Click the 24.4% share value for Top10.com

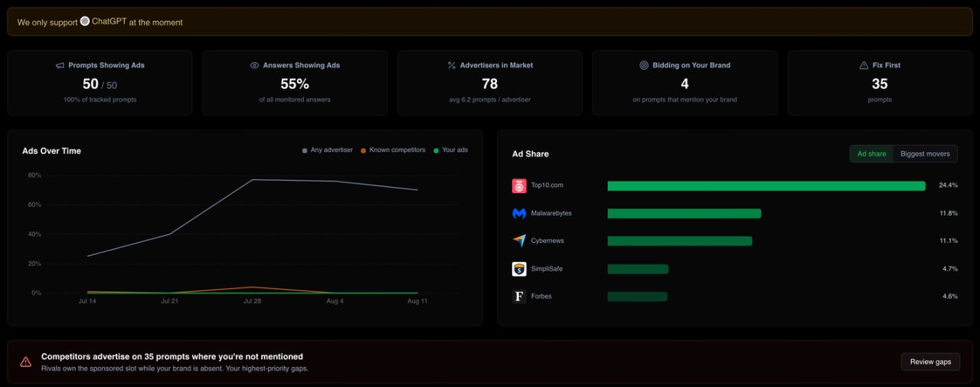point(948,185)
